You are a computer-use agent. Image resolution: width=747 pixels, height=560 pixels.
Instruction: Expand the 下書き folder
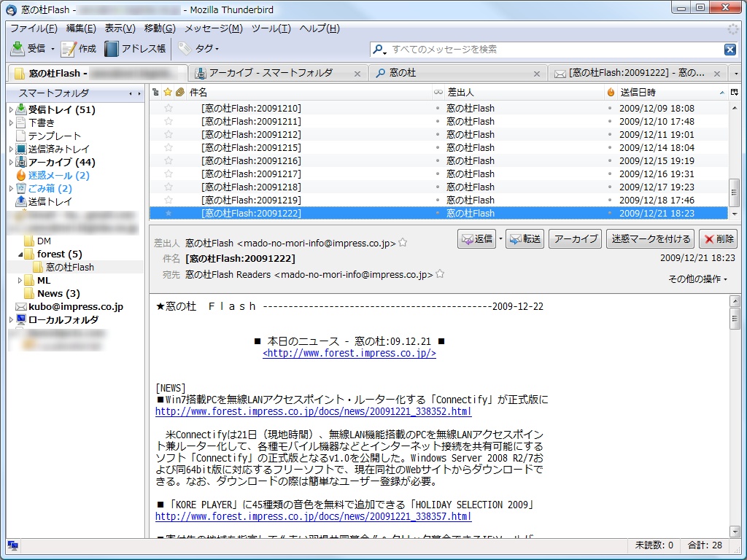(11, 122)
